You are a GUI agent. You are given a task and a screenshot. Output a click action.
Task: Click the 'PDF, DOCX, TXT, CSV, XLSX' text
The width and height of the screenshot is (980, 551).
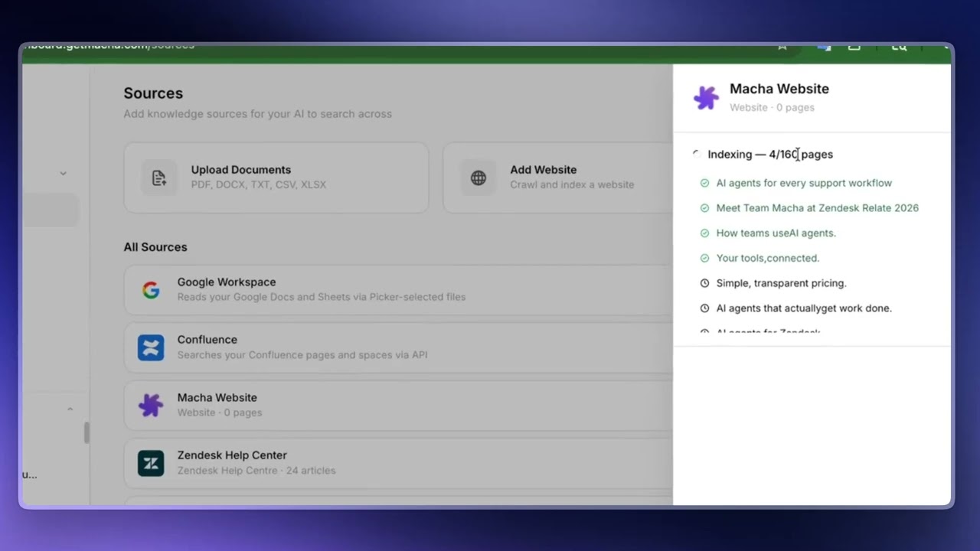259,184
